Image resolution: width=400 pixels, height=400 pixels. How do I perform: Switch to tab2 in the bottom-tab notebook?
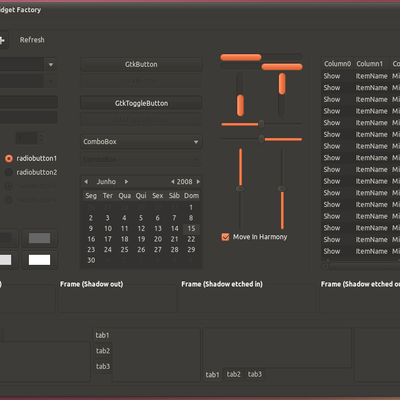pyautogui.click(x=234, y=374)
